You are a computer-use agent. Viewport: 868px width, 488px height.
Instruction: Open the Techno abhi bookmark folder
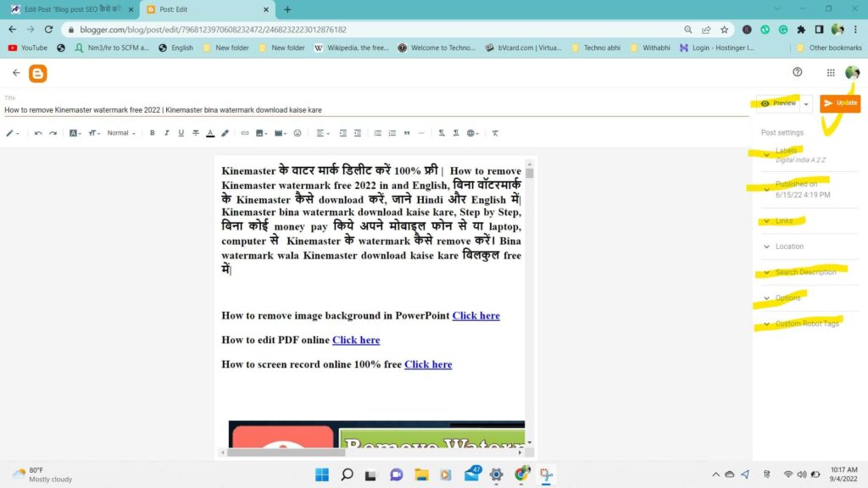tap(596, 48)
